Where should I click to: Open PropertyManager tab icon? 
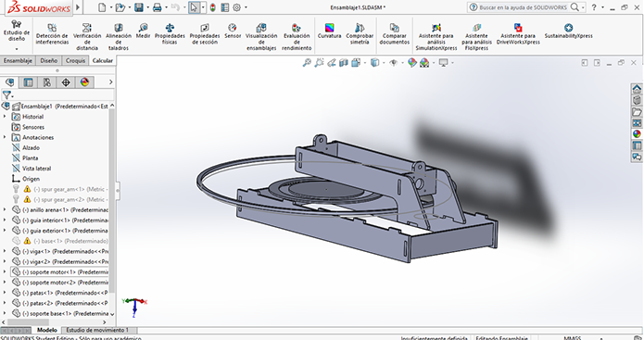[29, 82]
